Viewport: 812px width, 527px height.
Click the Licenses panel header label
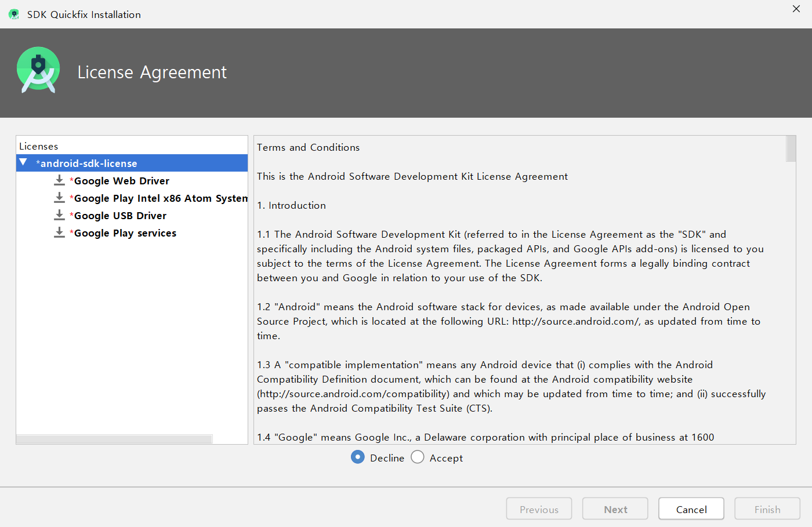pos(38,146)
